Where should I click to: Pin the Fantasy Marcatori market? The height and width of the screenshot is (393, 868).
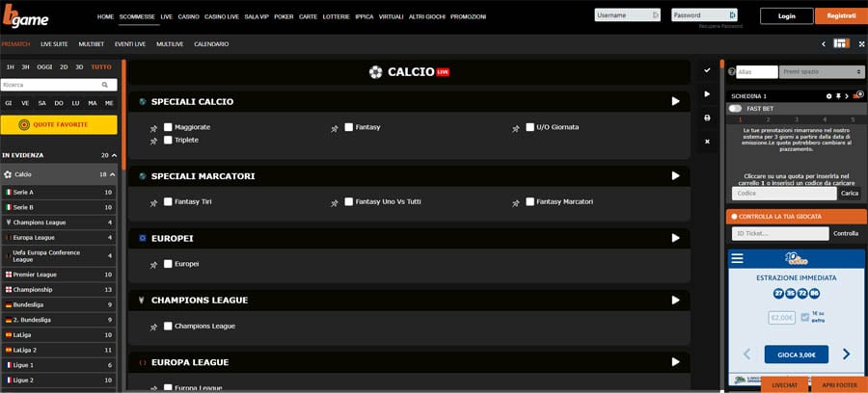point(515,203)
